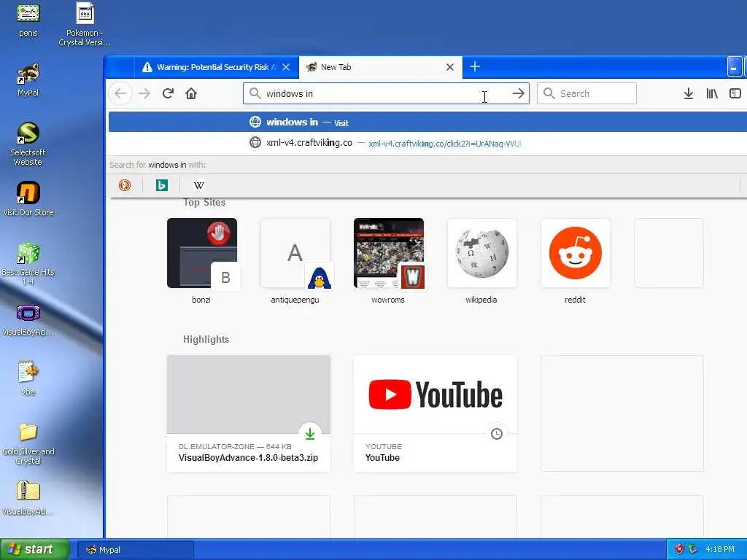Screen dimensions: 747x560
Task: Click the green download badge on VisualBoyAdvance card
Action: click(309, 434)
